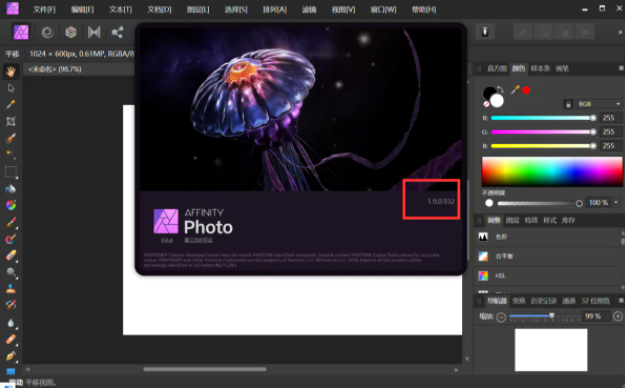Image resolution: width=625 pixels, height=388 pixels.
Task: Select the swirl Paint Mixer brush tool
Action: pyautogui.click(x=11, y=239)
